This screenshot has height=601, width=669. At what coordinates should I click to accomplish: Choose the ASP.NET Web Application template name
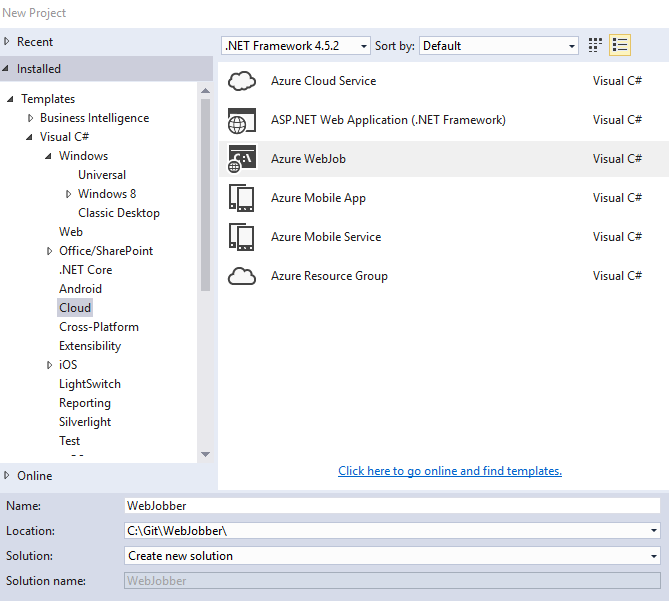pos(388,120)
